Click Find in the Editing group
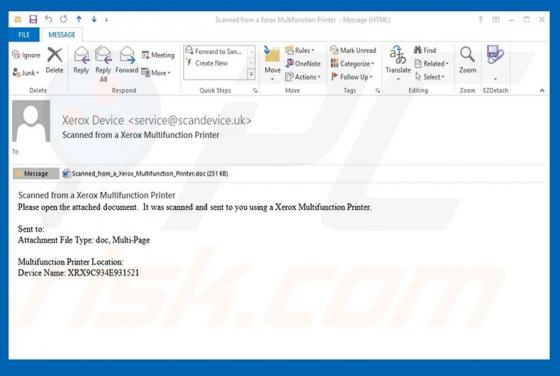 click(425, 50)
